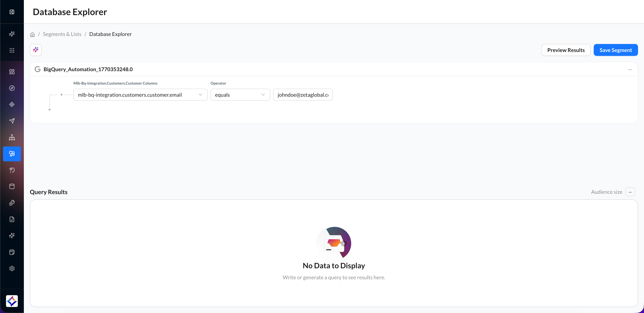Open the report chart document icon

click(12, 219)
